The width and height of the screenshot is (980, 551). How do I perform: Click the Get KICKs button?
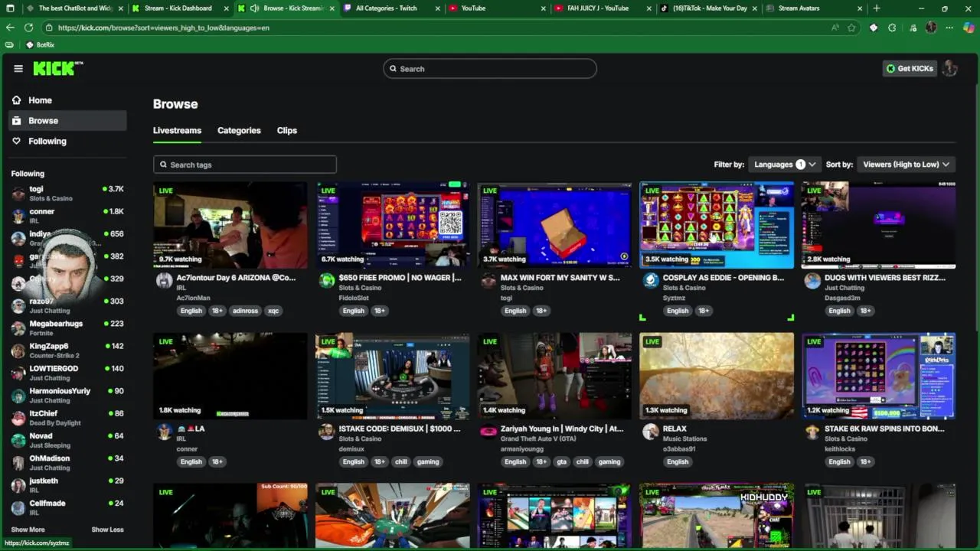tap(910, 68)
